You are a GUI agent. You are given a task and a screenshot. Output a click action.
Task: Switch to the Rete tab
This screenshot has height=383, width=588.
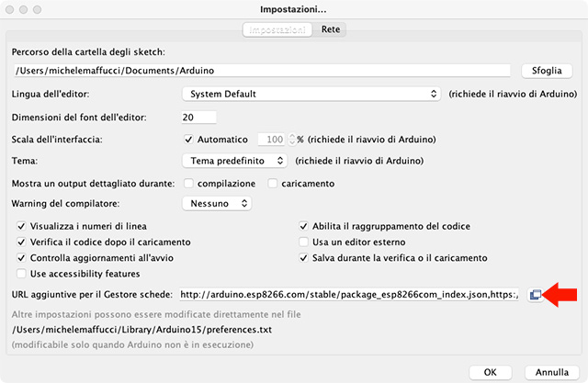coord(330,29)
